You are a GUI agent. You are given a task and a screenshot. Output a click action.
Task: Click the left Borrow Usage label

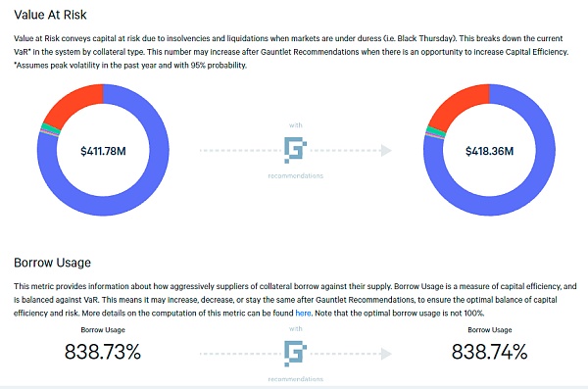point(103,330)
